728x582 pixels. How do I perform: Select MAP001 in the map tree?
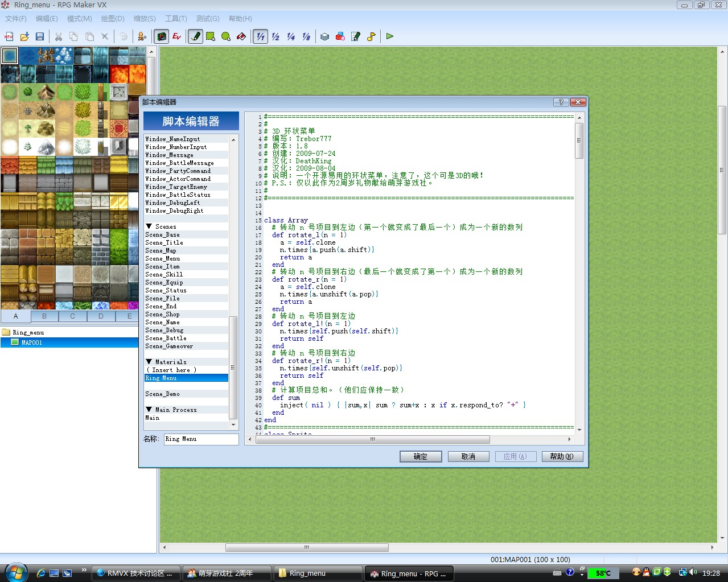[32, 342]
